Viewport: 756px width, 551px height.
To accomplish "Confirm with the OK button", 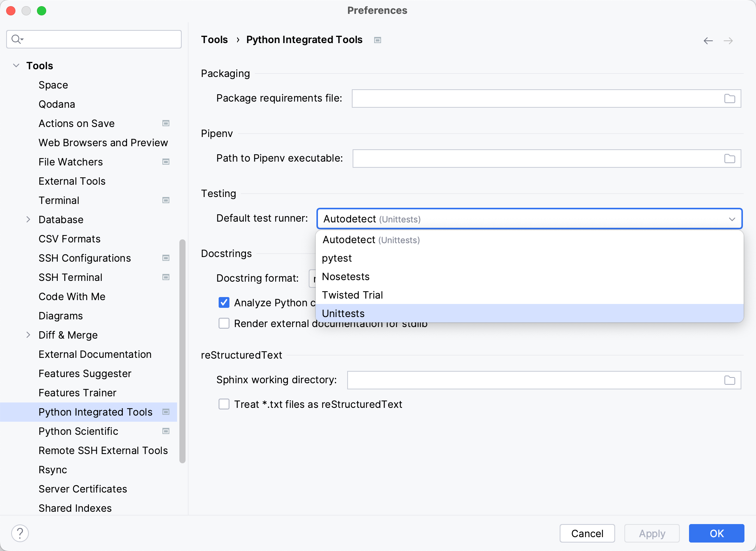I will tap(717, 533).
